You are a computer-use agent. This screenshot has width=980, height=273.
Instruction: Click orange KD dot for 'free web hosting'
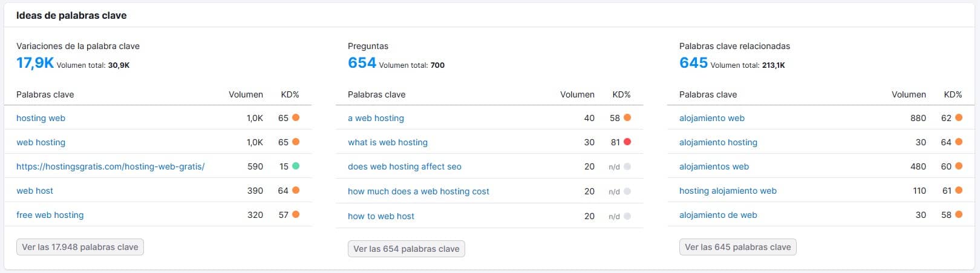[296, 214]
